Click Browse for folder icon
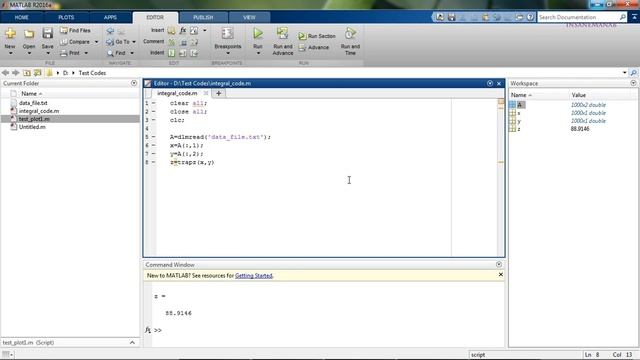The image size is (640, 360). [38, 73]
